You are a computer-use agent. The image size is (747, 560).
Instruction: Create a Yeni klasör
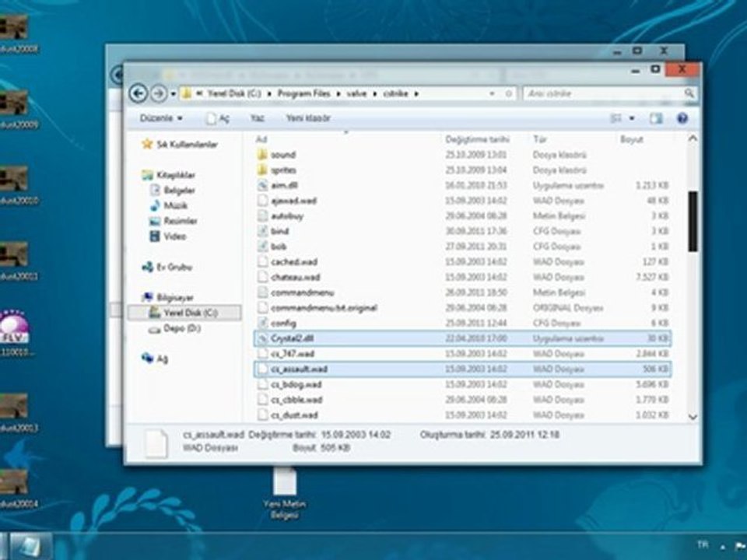point(308,118)
